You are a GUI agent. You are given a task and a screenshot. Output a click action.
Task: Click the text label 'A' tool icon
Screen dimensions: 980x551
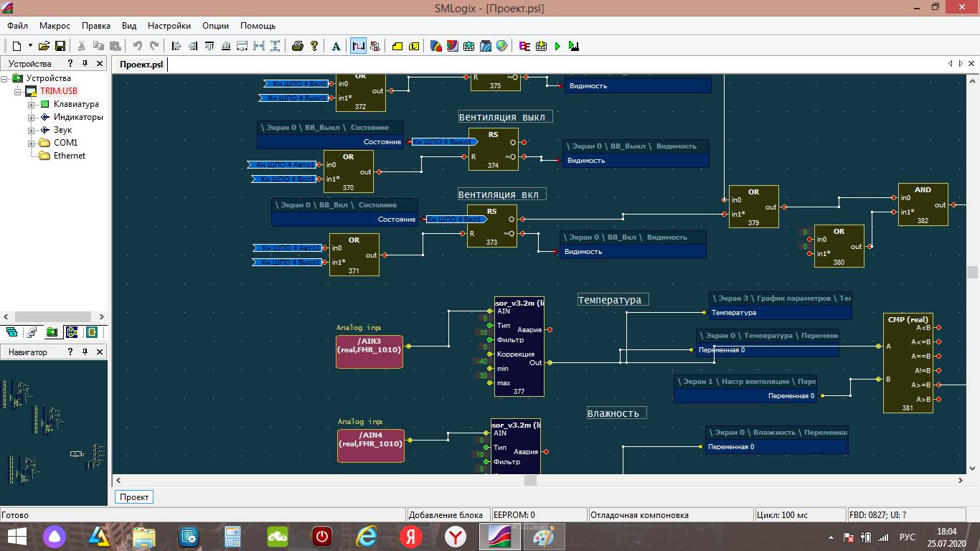tap(336, 46)
